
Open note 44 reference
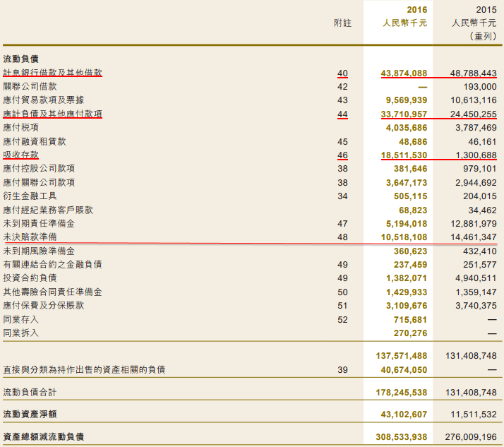point(342,114)
